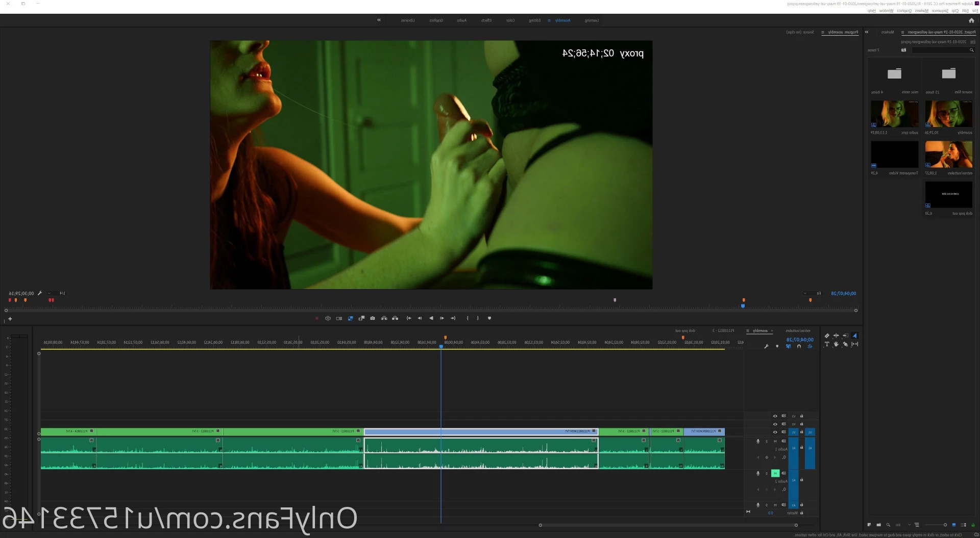Expand the workspaces overflow chevron

379,20
